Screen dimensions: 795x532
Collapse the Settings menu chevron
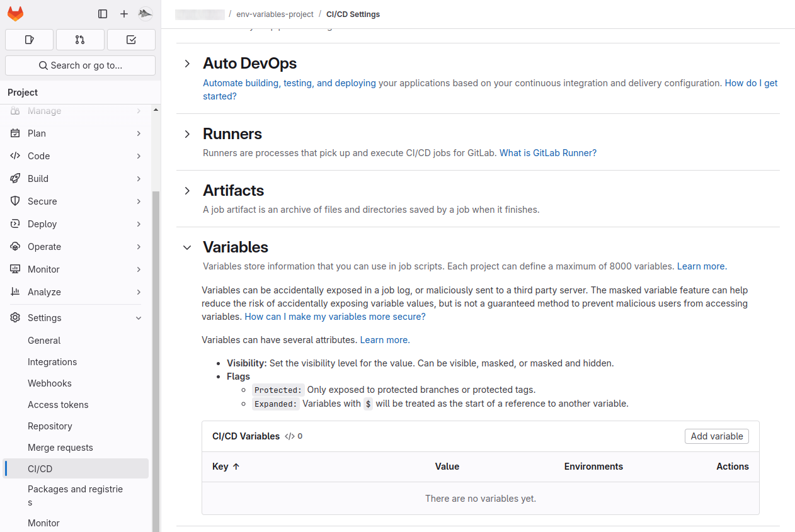point(139,318)
